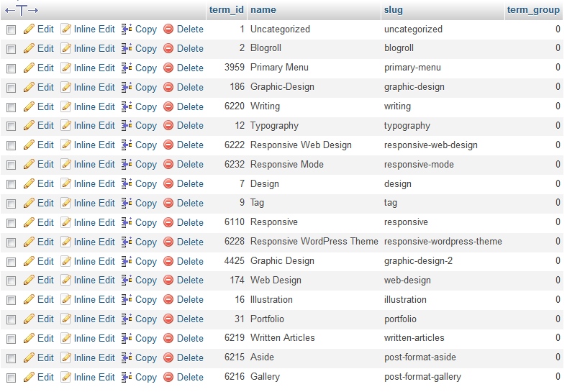This screenshot has width=567, height=392.
Task: Click red Delete icon for Uncategorized row
Action: coord(168,29)
